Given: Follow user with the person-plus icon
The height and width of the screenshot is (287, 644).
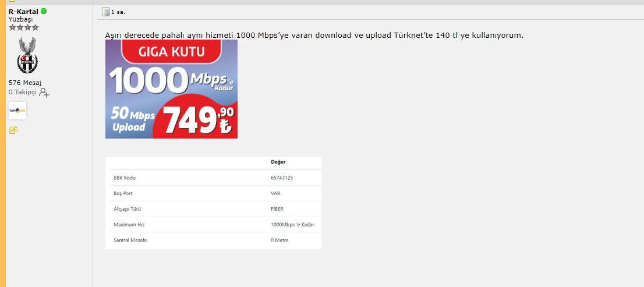Looking at the screenshot, I should 44,93.
